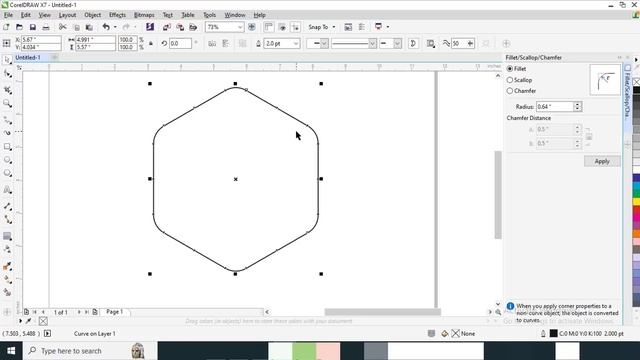The image size is (640, 360).
Task: Select the Text tool
Action: pyautogui.click(x=7, y=190)
